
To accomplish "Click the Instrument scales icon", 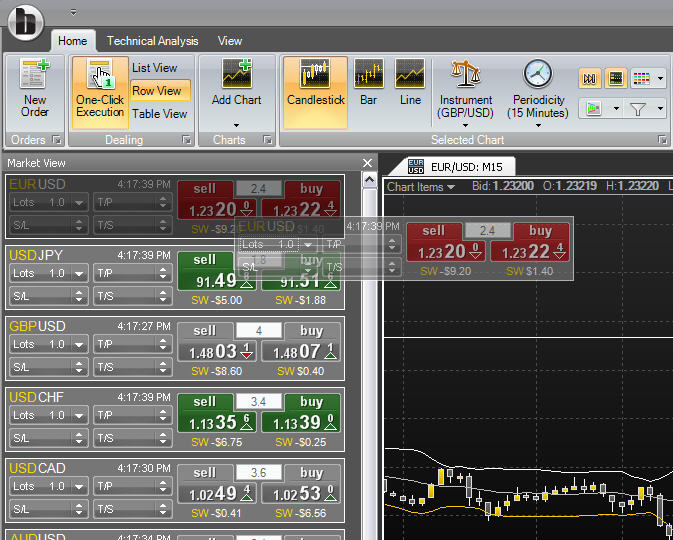I will pos(465,75).
